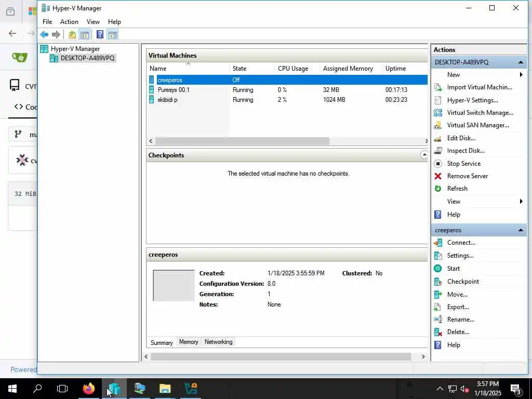Image resolution: width=532 pixels, height=399 pixels.
Task: Select the Summary tab
Action: tap(162, 343)
